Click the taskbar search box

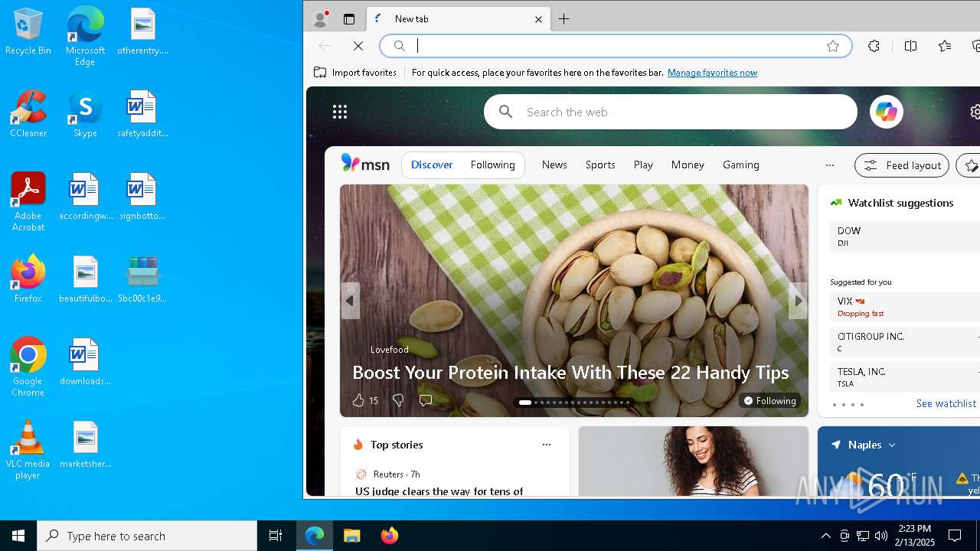click(x=147, y=536)
